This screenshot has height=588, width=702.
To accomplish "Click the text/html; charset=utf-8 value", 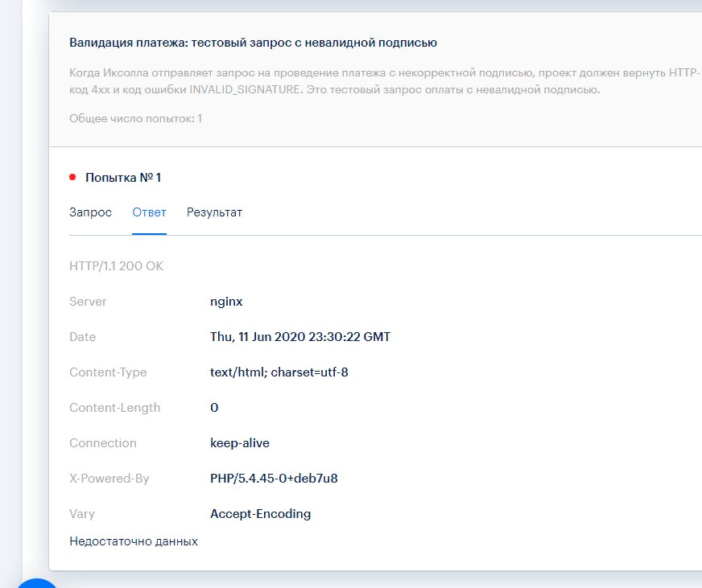I will pos(279,372).
